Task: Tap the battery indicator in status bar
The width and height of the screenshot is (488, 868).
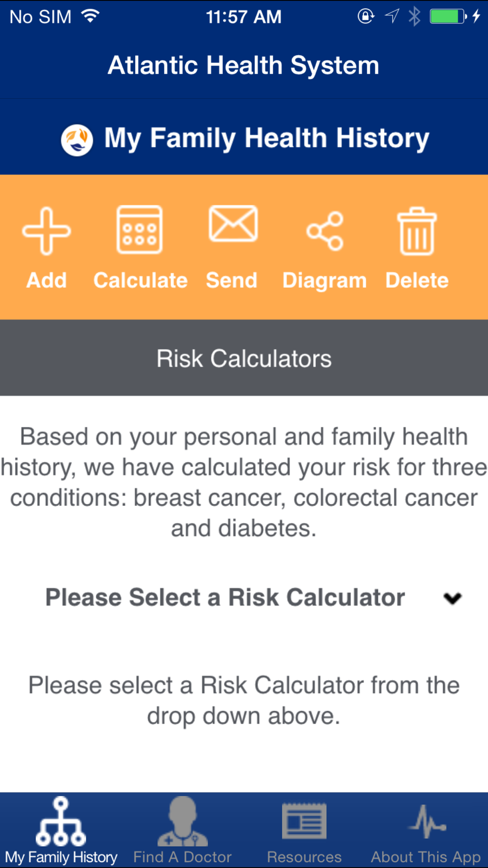Action: (448, 17)
